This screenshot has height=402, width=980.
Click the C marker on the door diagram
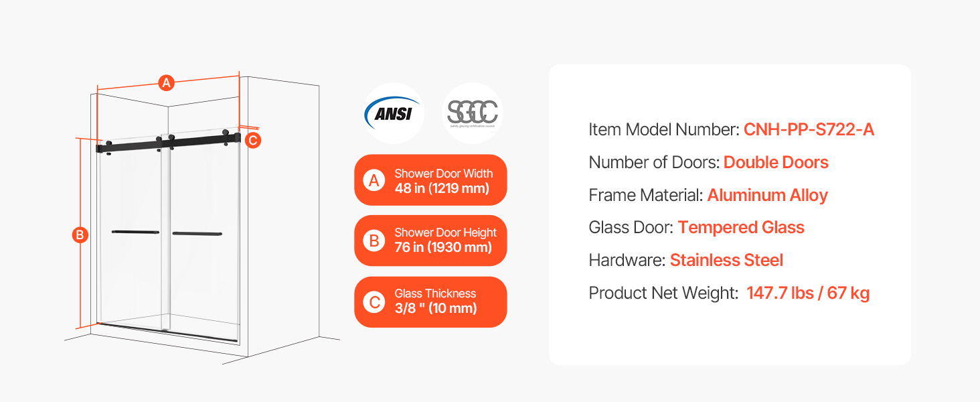[252, 140]
